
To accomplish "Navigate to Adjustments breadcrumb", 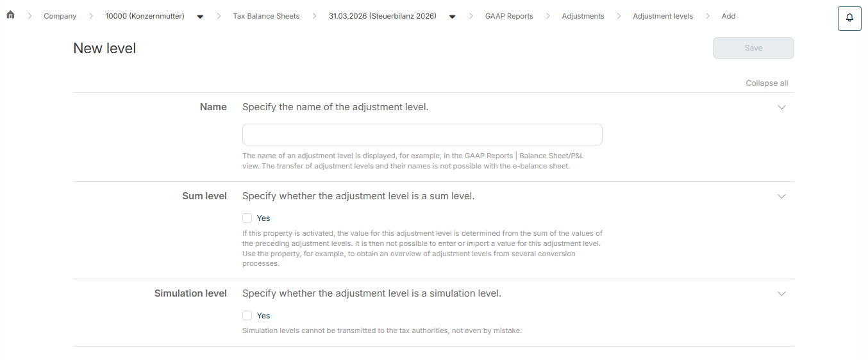I will pos(583,16).
